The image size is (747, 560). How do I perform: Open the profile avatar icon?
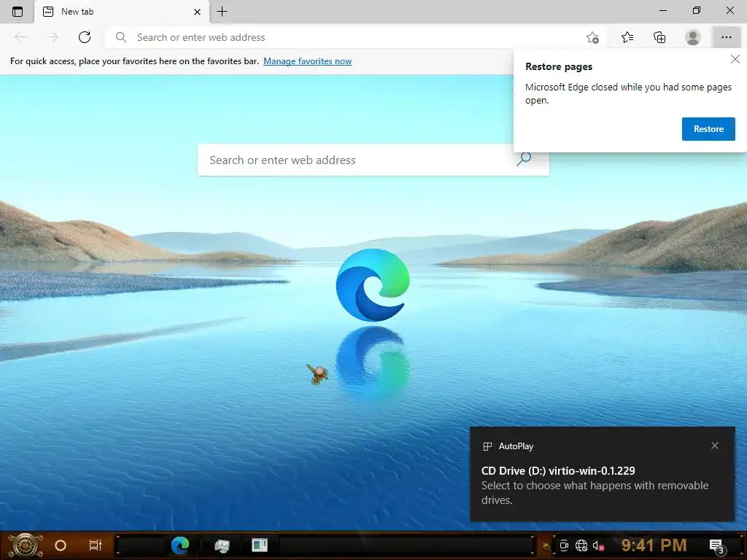click(693, 37)
